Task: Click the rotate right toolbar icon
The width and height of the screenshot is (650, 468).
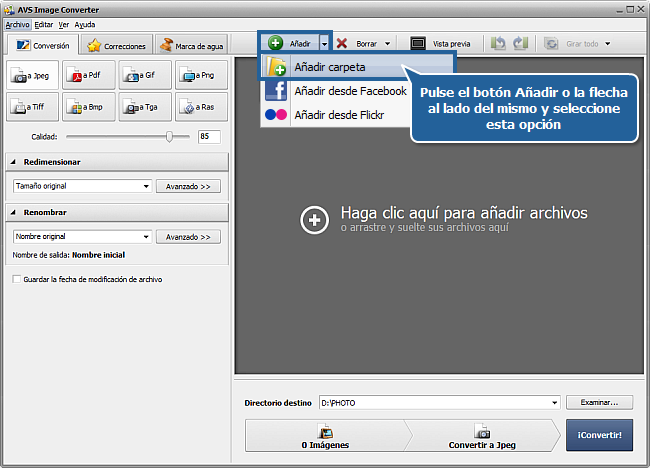Action: [520, 44]
